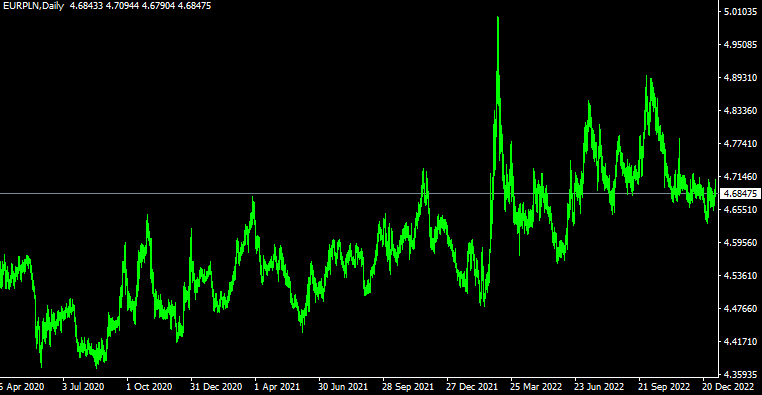Click the 25 Mar 2022 date label

pos(536,387)
